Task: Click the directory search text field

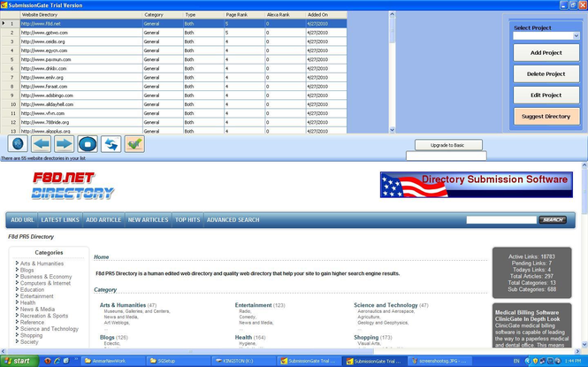Action: [x=500, y=219]
